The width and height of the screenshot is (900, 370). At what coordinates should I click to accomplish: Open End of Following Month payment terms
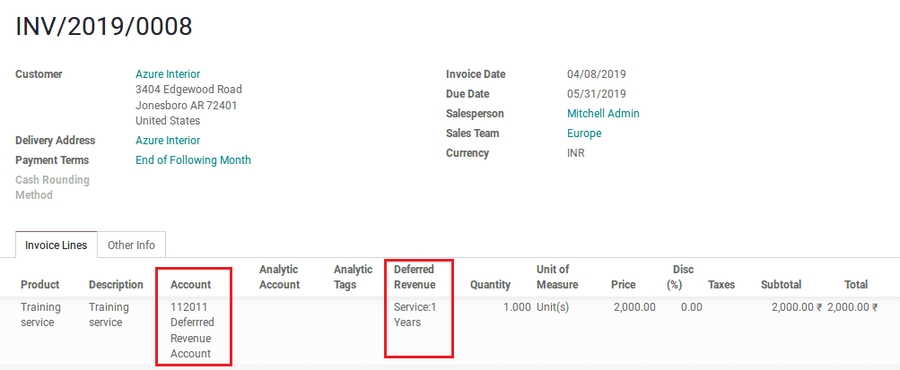click(193, 160)
